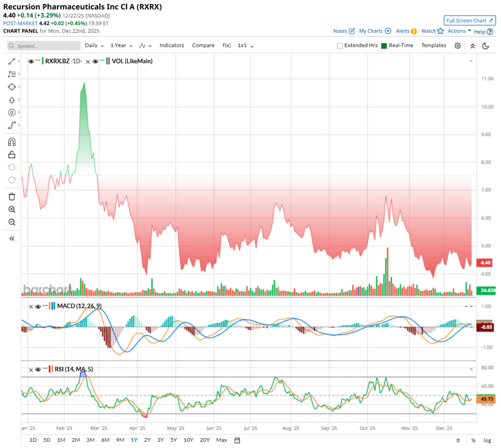This screenshot has height=448, width=501.
Task: Collapse the main price pane chevron
Action: [x=471, y=61]
